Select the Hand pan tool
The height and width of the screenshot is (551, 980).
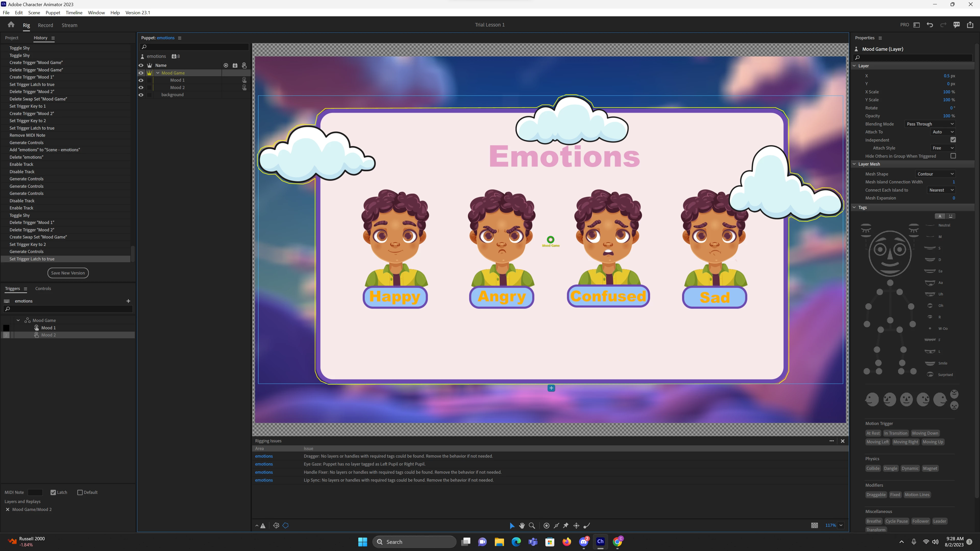[x=522, y=525]
